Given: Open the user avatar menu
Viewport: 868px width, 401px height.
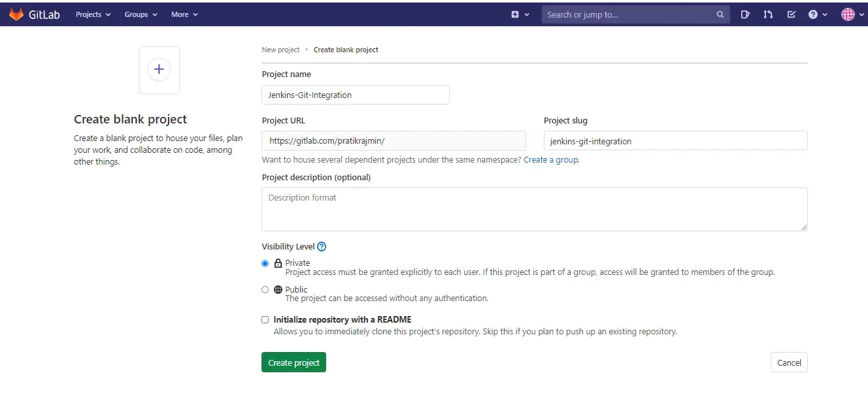Looking at the screenshot, I should pyautogui.click(x=848, y=14).
